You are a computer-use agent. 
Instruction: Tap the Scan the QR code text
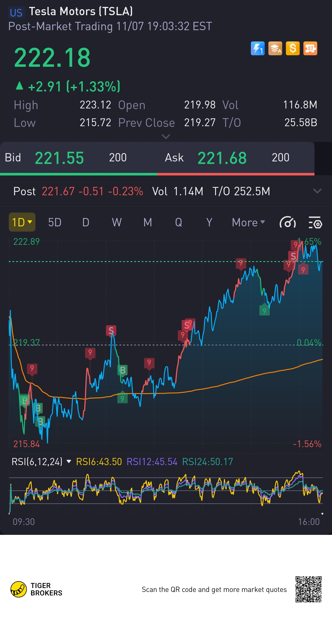click(214, 589)
